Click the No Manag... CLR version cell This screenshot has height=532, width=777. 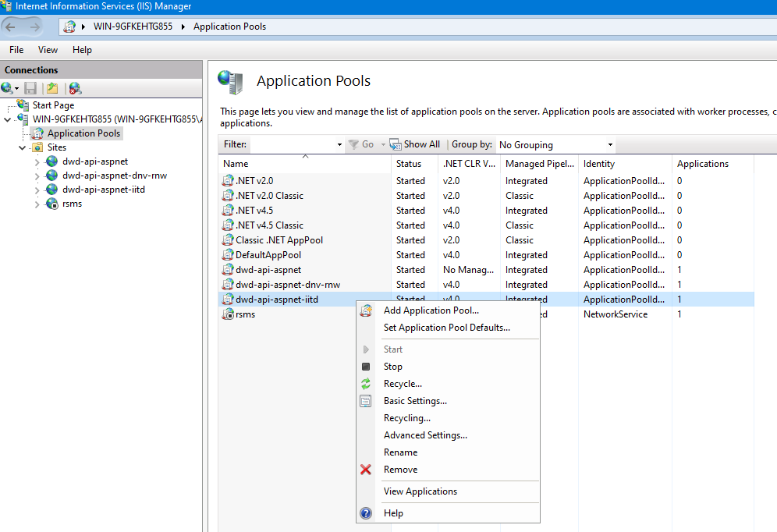[468, 270]
